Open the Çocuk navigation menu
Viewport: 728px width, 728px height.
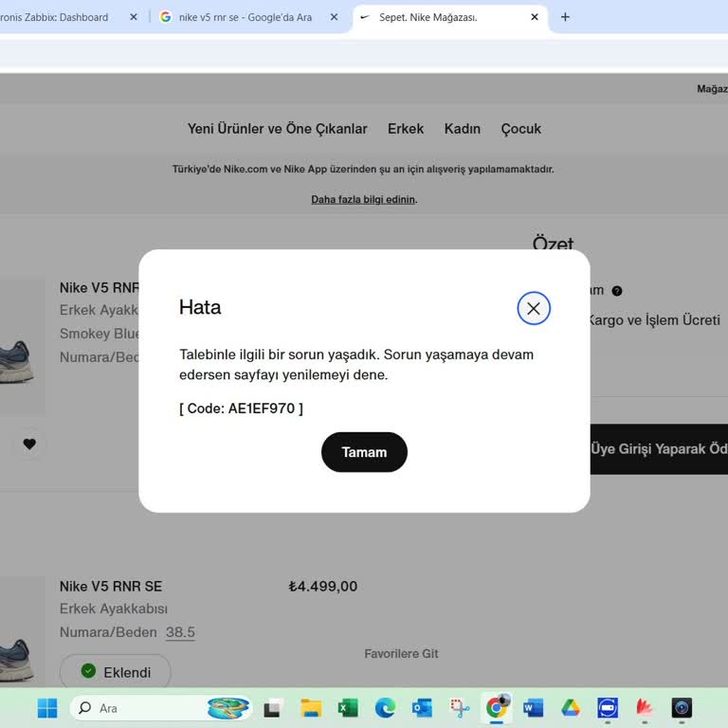point(521,129)
